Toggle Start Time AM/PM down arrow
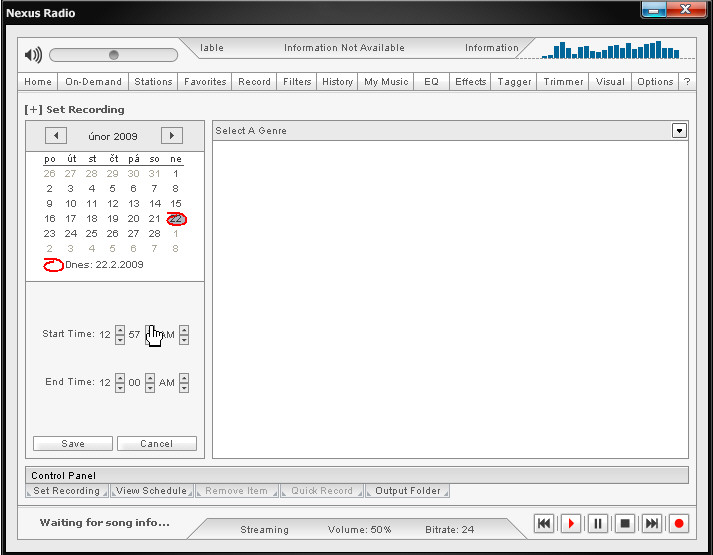Image resolution: width=713 pixels, height=555 pixels. point(184,340)
